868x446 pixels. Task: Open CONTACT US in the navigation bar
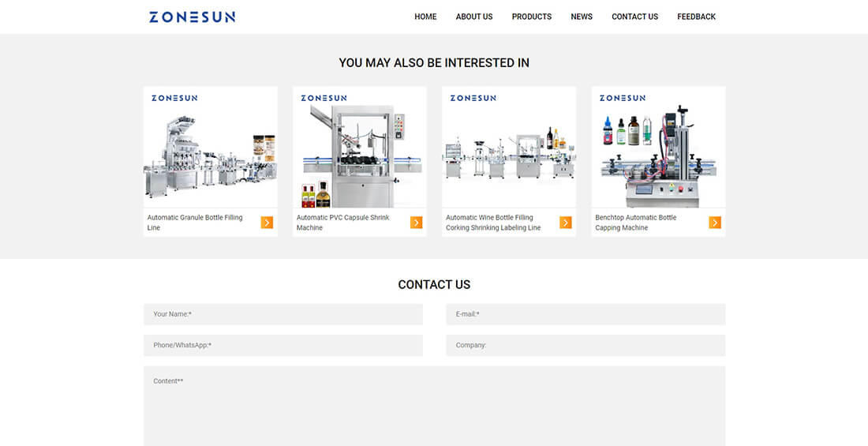(634, 17)
